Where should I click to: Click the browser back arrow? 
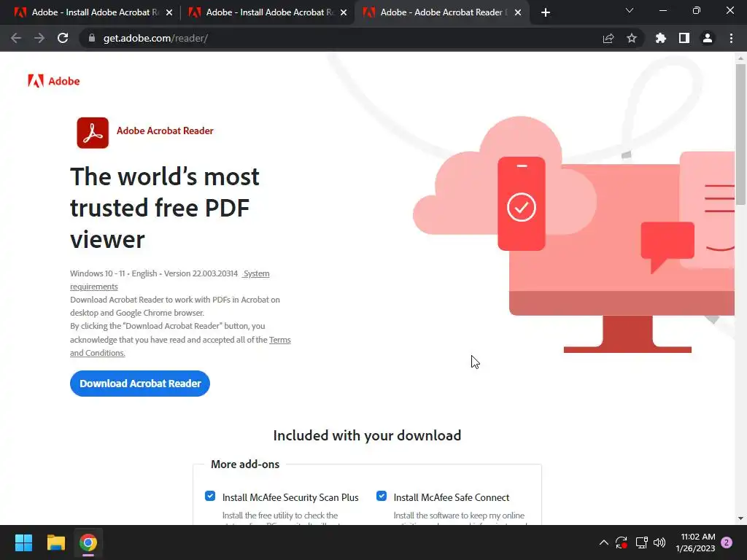coord(16,38)
